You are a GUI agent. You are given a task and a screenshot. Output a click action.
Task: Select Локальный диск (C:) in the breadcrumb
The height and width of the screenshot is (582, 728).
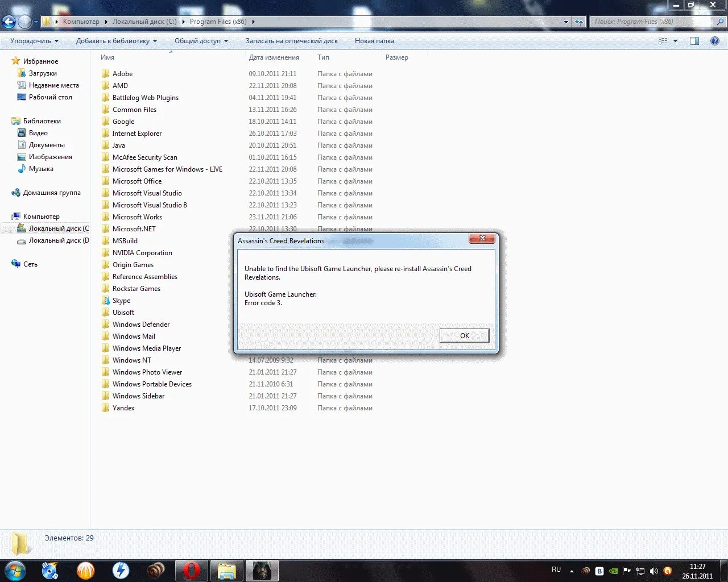[x=144, y=22]
